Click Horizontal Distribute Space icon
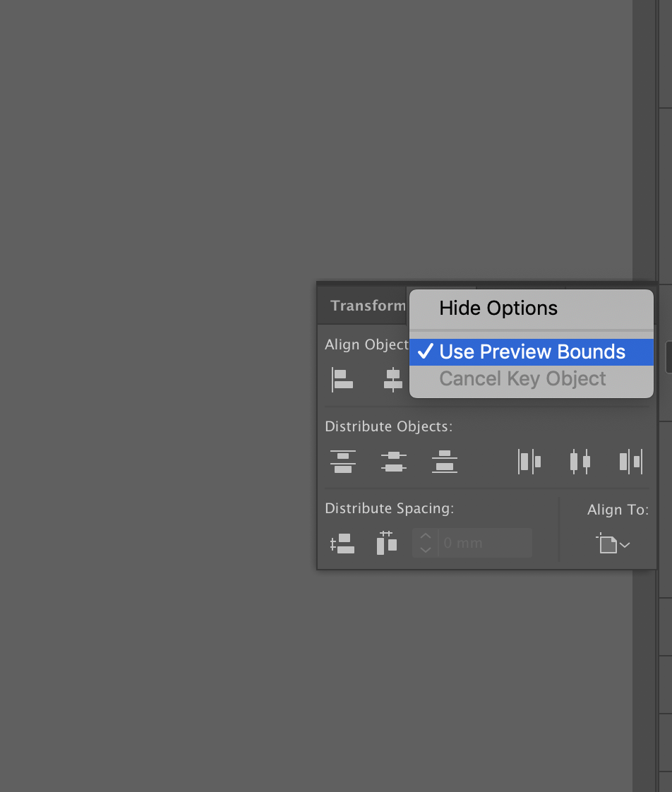The height and width of the screenshot is (792, 672). [x=386, y=544]
